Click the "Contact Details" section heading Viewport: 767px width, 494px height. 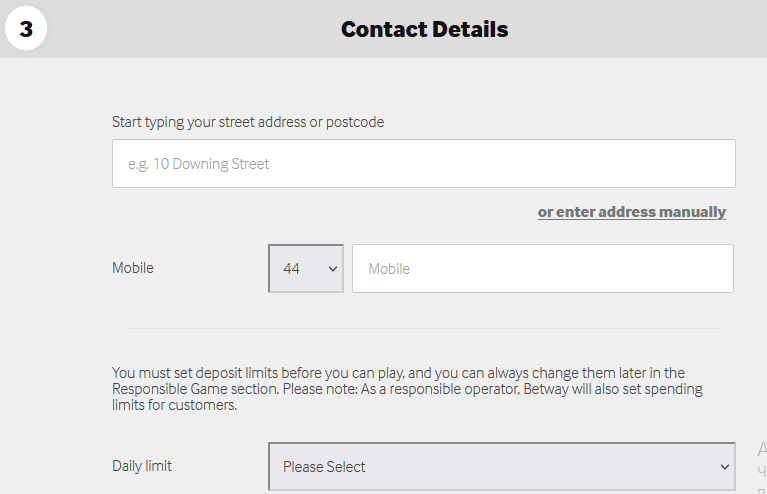(424, 29)
